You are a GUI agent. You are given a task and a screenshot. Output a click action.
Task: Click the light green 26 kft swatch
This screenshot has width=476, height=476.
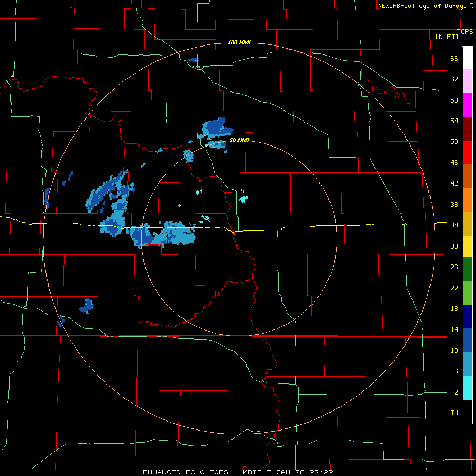tap(467, 293)
